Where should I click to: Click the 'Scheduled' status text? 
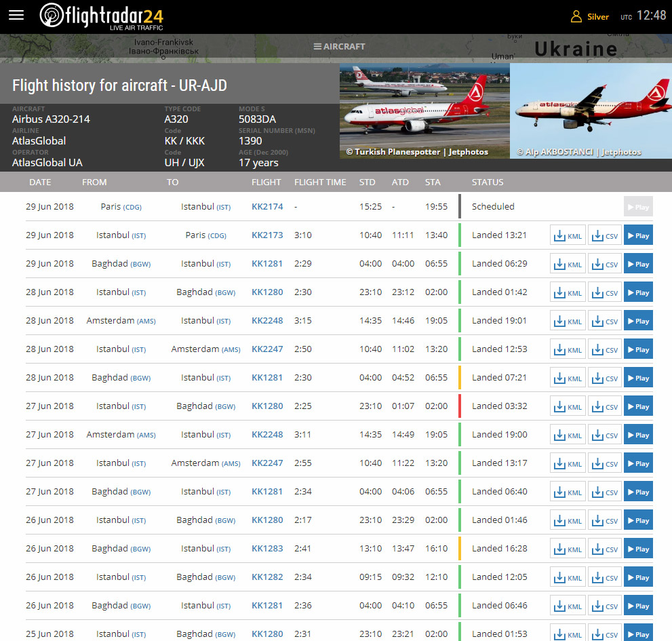(x=493, y=207)
